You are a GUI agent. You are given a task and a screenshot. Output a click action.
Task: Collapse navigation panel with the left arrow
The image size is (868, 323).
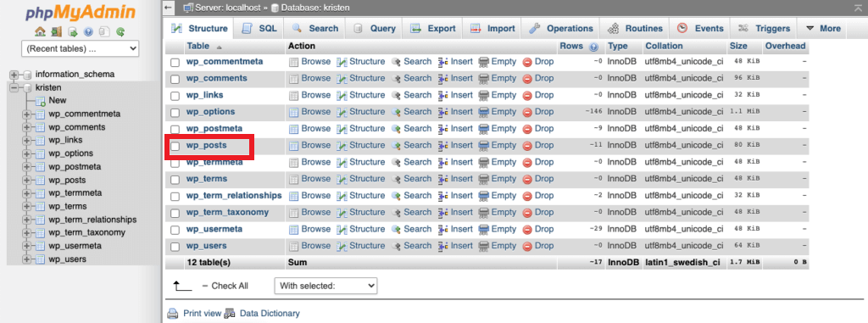coord(169,8)
